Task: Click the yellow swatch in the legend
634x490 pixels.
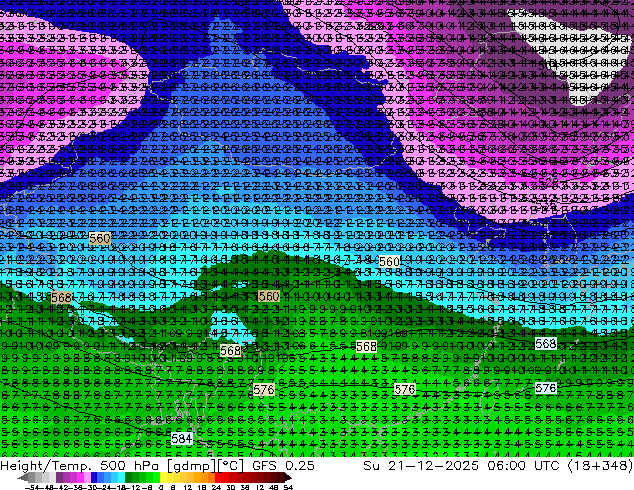Action: [x=163, y=478]
